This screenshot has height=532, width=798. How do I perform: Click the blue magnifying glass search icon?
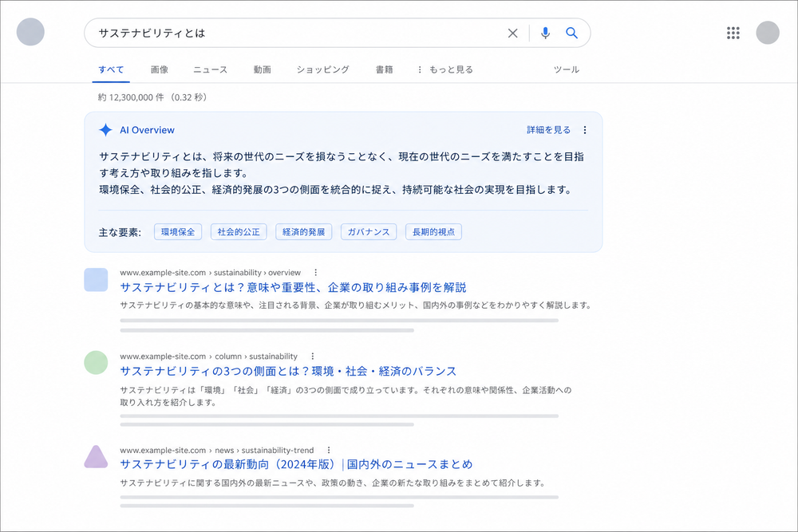pos(571,33)
